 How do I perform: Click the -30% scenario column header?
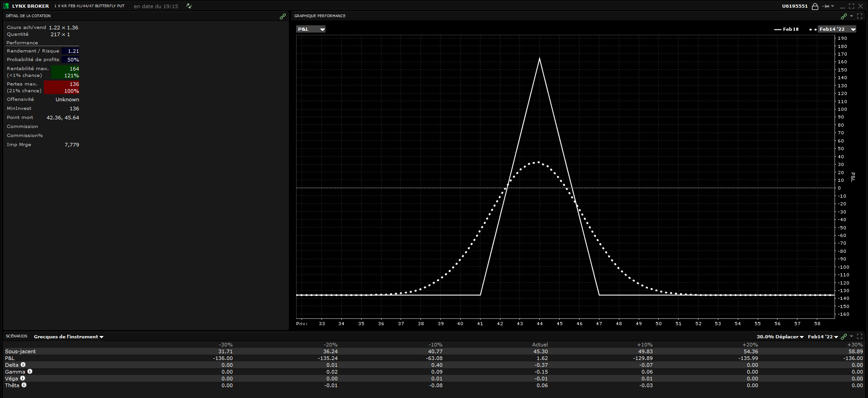click(226, 345)
